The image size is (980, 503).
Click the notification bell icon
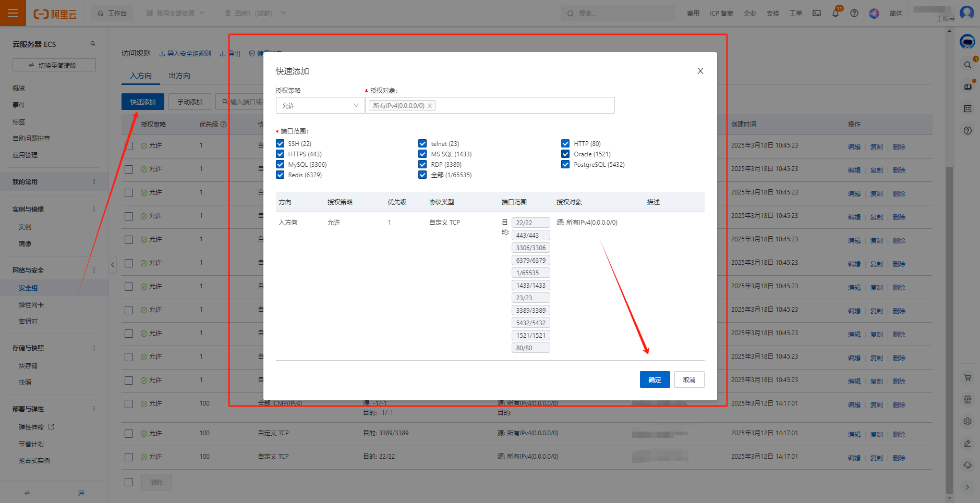point(836,14)
